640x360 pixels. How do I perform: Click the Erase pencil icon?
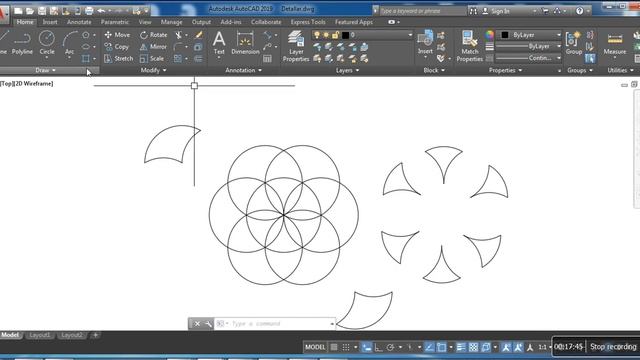pos(198,35)
